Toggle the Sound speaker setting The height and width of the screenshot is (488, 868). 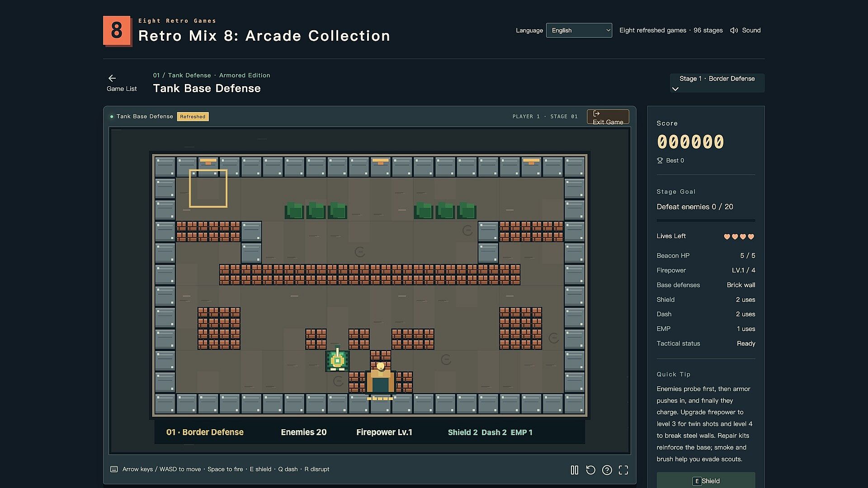[745, 30]
